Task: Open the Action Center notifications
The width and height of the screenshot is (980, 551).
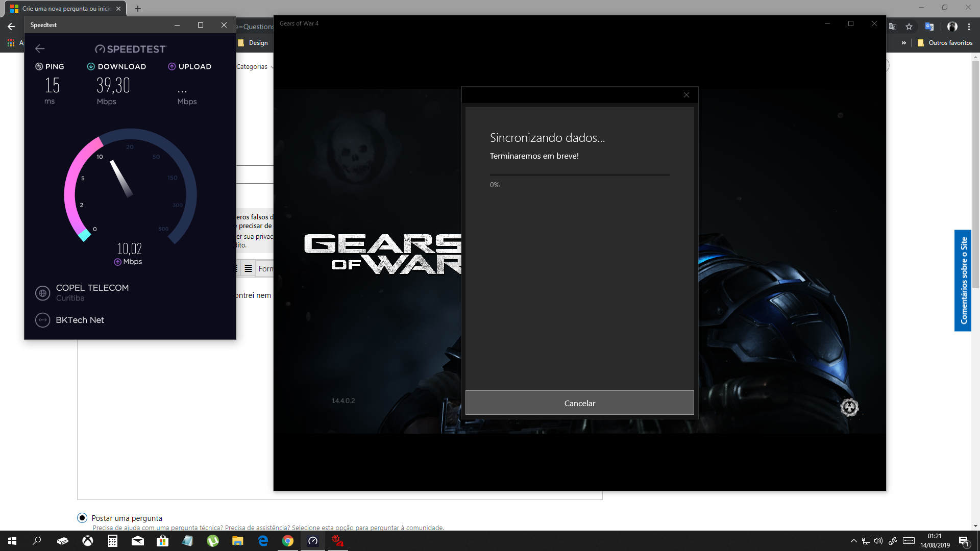Action: (964, 541)
